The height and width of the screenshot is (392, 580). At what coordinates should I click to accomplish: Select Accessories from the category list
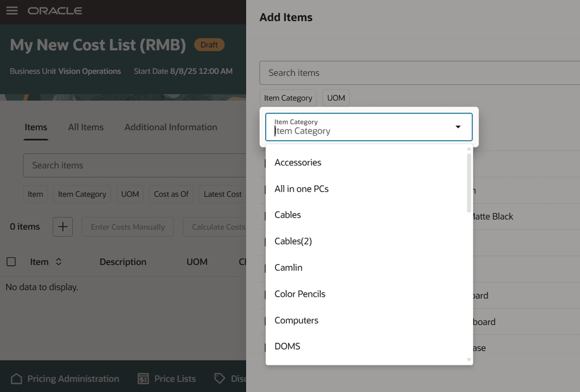coord(298,162)
